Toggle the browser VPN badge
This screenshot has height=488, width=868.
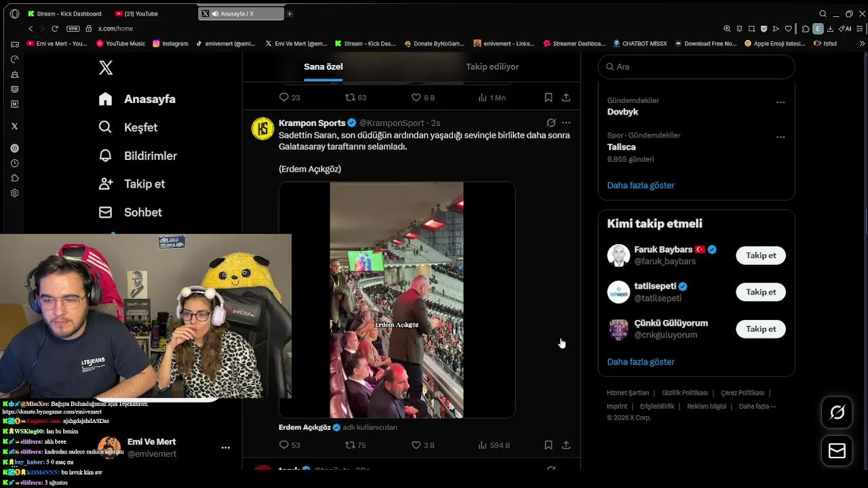coord(73,28)
